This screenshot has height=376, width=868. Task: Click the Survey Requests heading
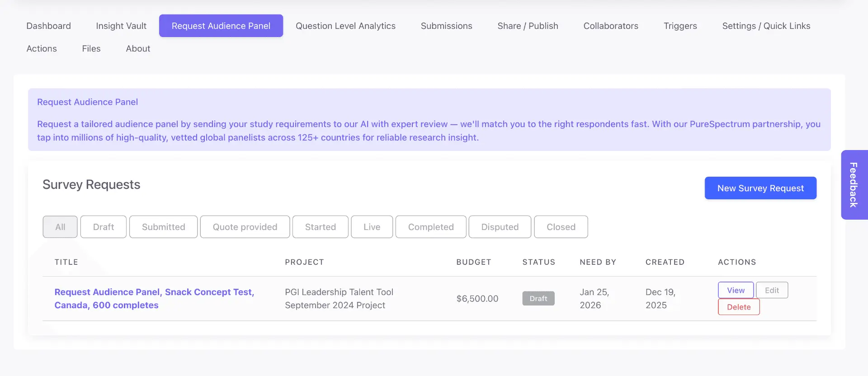point(91,184)
